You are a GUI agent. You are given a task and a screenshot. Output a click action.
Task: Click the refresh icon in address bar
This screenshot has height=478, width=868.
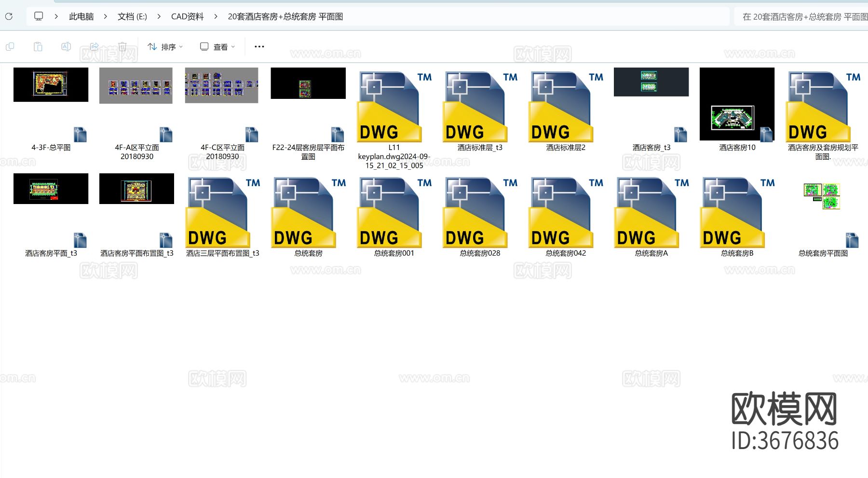[x=9, y=16]
